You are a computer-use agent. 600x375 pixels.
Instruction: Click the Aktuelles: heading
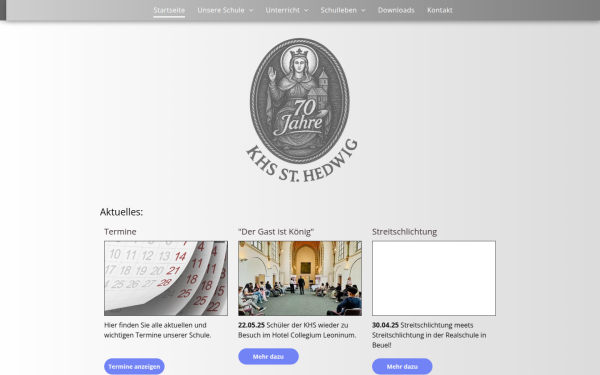click(x=121, y=212)
